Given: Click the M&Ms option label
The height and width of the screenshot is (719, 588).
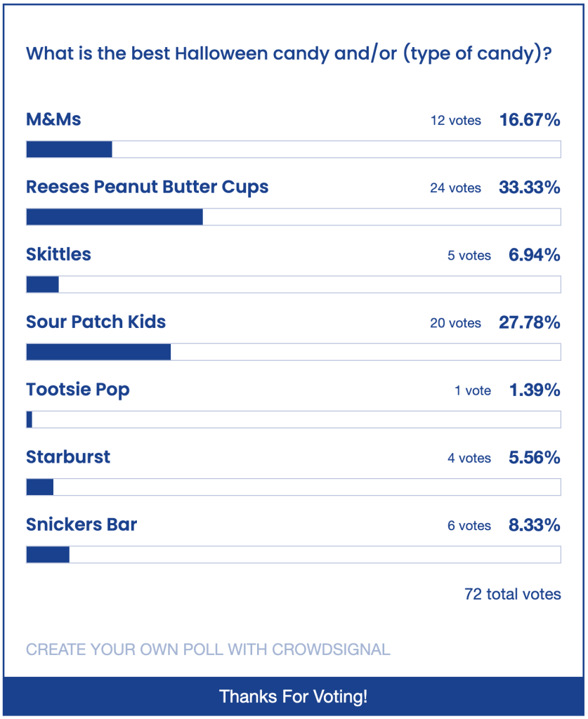Looking at the screenshot, I should (x=53, y=119).
